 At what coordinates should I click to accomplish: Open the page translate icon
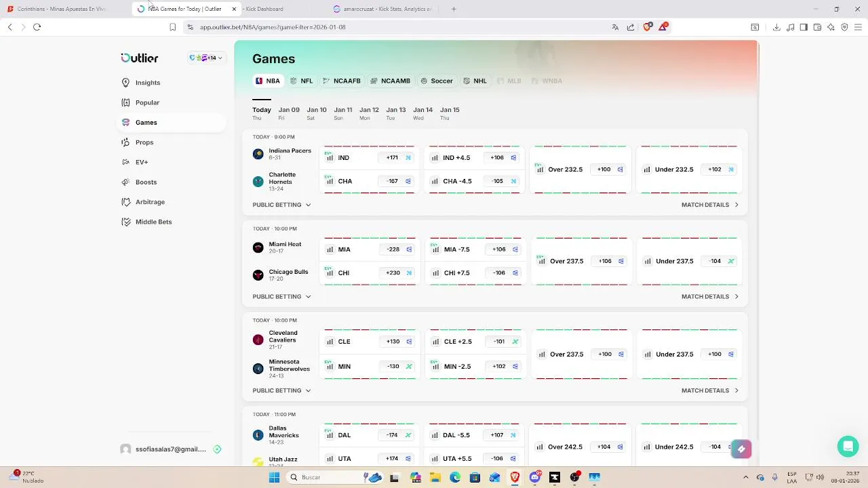615,27
